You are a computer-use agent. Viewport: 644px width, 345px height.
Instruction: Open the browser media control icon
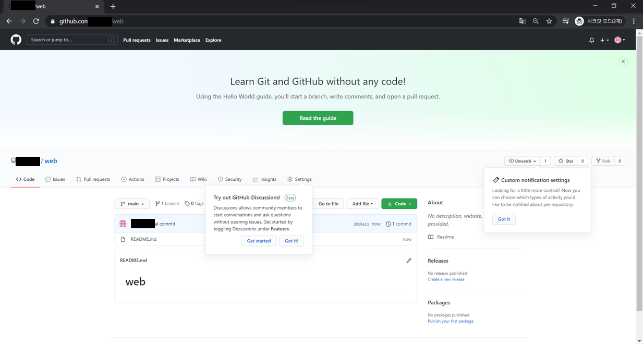click(x=565, y=21)
